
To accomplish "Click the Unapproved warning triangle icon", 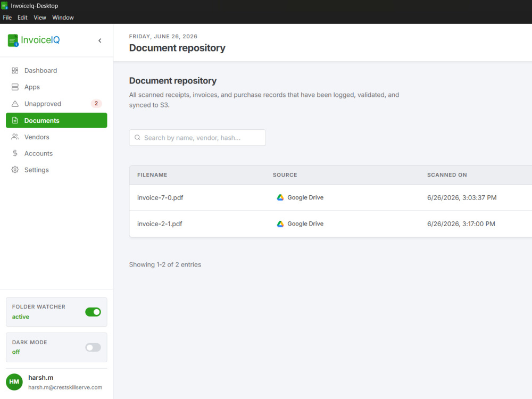I will click(15, 104).
